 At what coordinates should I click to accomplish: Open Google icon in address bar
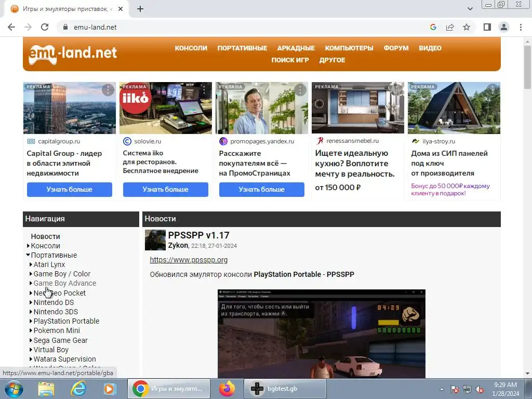tap(433, 27)
